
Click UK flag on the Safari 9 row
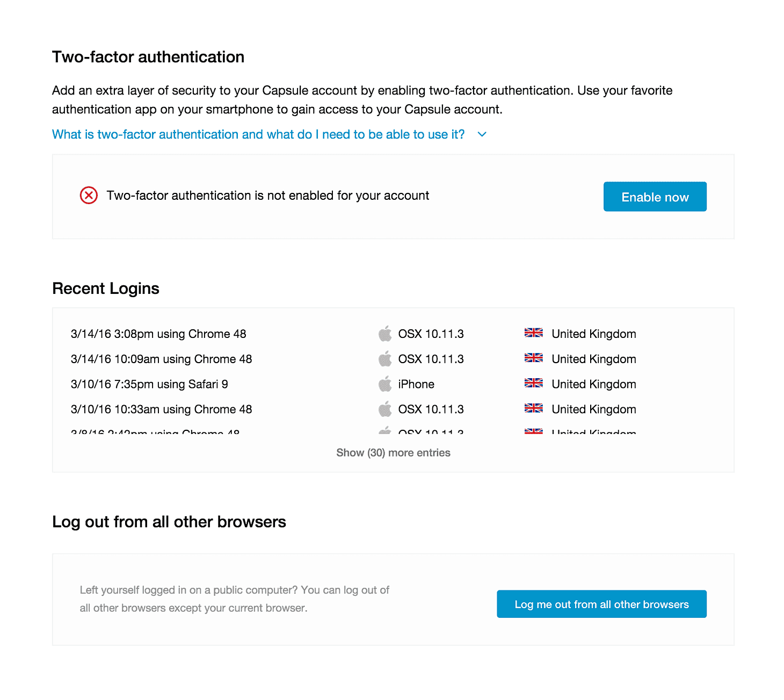pyautogui.click(x=534, y=383)
